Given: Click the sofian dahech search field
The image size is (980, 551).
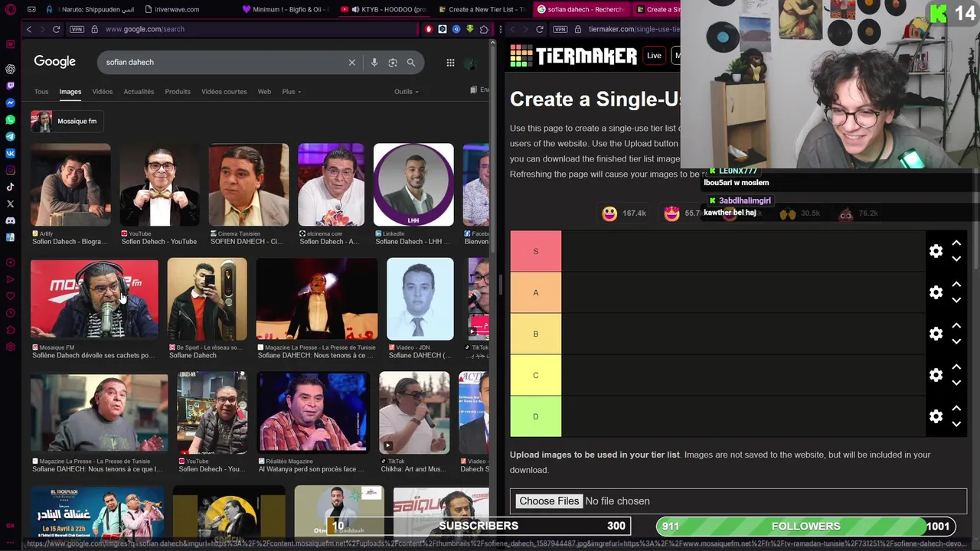Looking at the screenshot, I should 222,62.
